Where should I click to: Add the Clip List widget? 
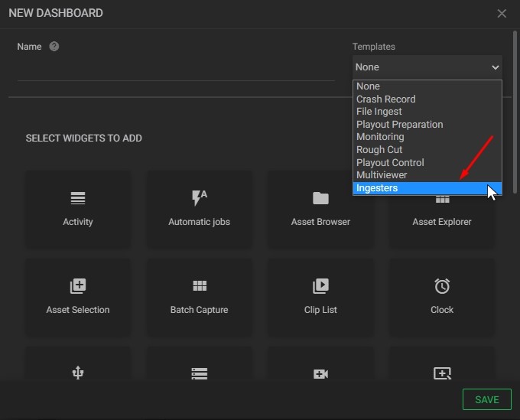pyautogui.click(x=320, y=297)
